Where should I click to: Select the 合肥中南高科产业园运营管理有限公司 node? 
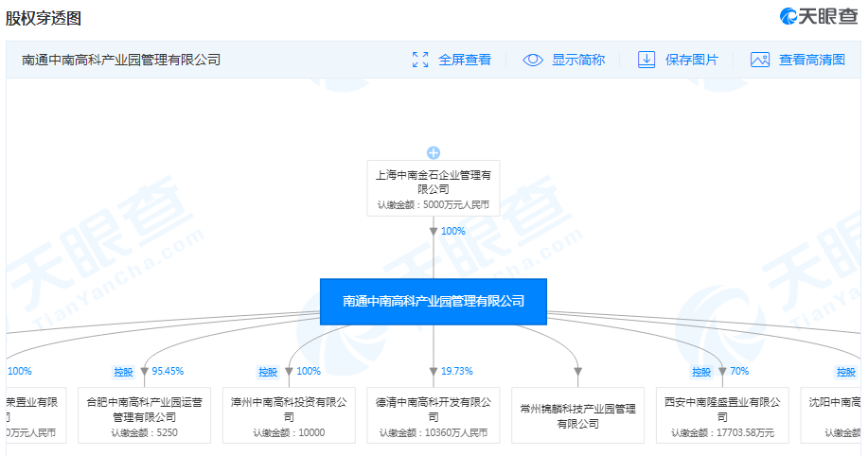[145, 415]
